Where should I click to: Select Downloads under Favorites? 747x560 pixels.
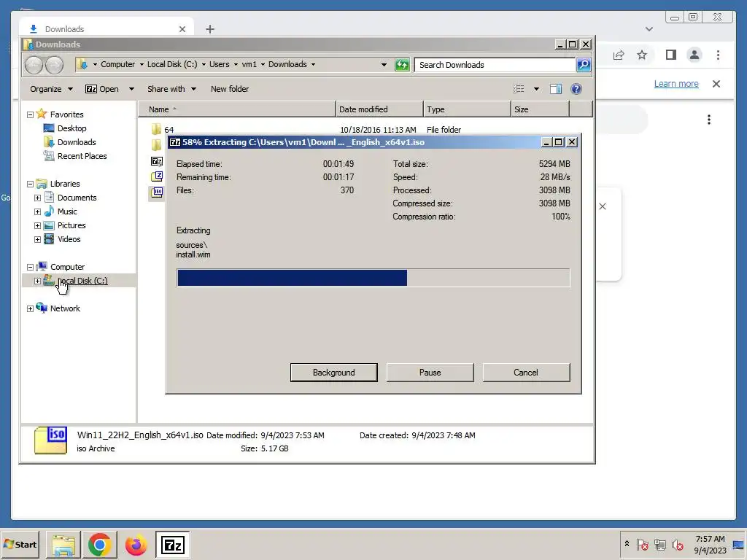tap(76, 142)
